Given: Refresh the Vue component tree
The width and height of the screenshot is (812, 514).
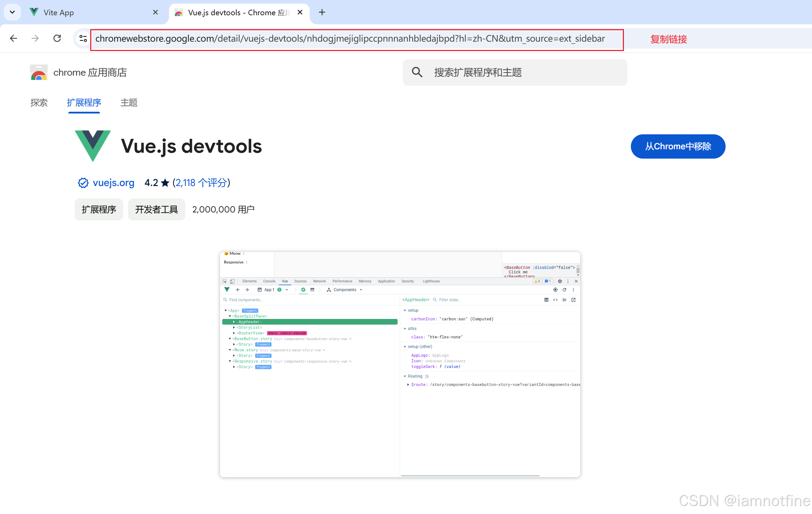Looking at the screenshot, I should pyautogui.click(x=565, y=290).
